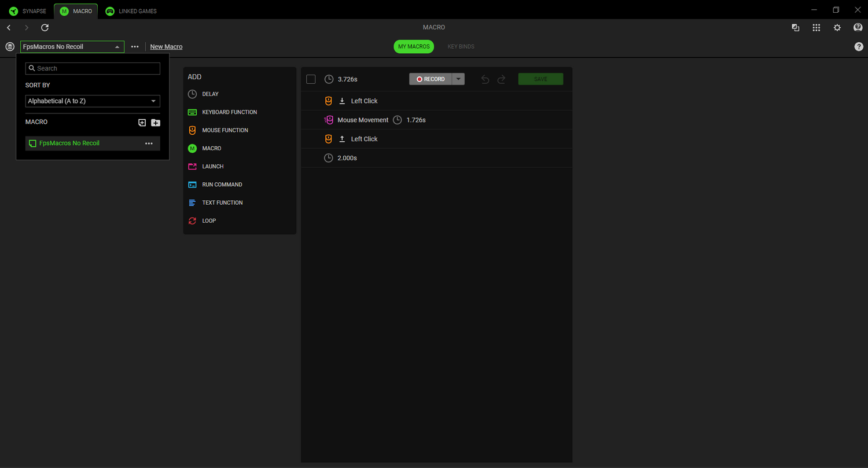The height and width of the screenshot is (468, 868).
Task: Add a Keyboard Function action
Action: pos(229,112)
